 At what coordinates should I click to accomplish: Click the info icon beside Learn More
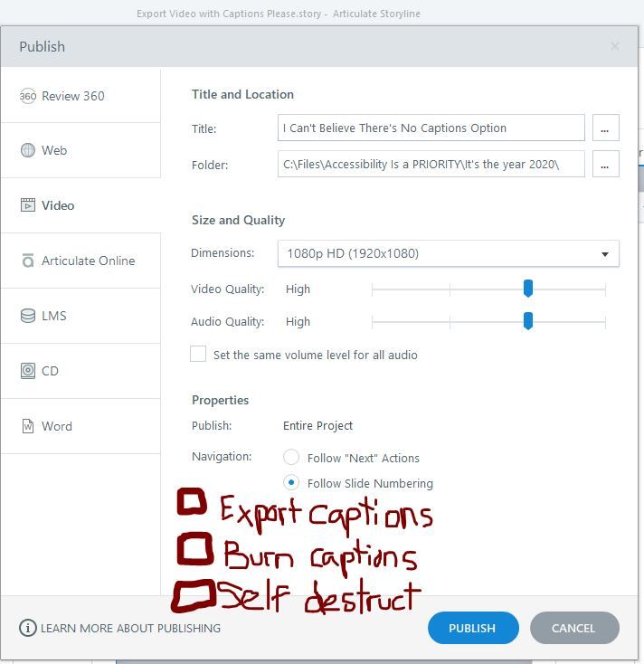[x=27, y=628]
